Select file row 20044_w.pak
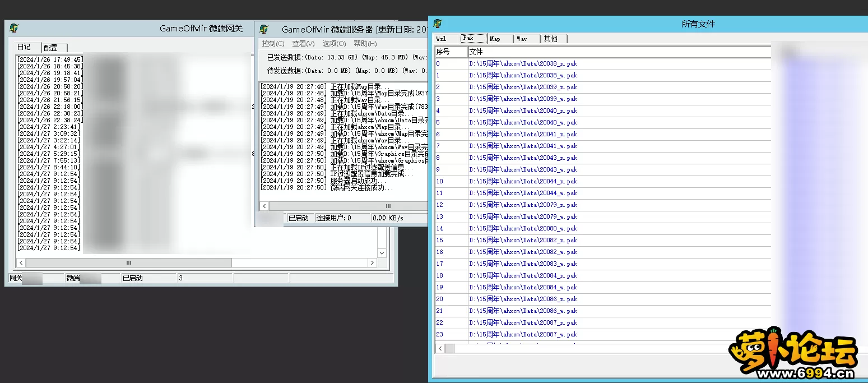 point(603,193)
